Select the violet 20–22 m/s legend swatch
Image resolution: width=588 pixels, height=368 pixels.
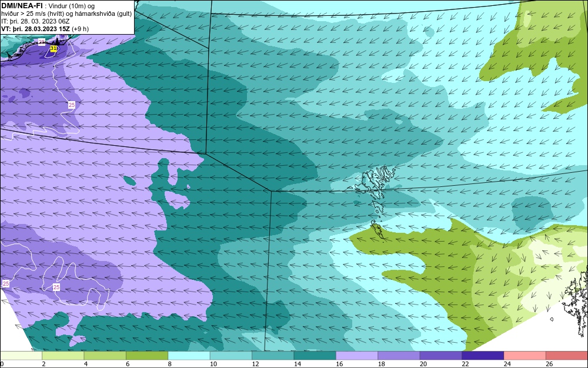(x=441, y=356)
